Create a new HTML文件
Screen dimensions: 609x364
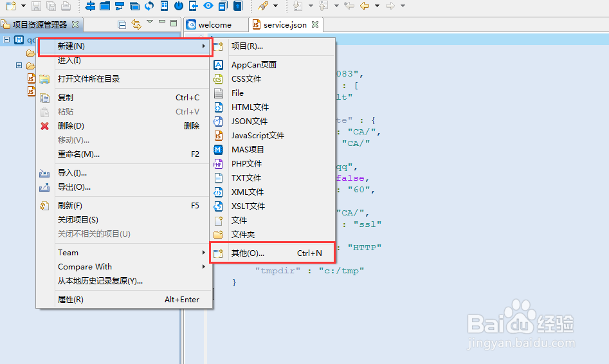[x=273, y=107]
